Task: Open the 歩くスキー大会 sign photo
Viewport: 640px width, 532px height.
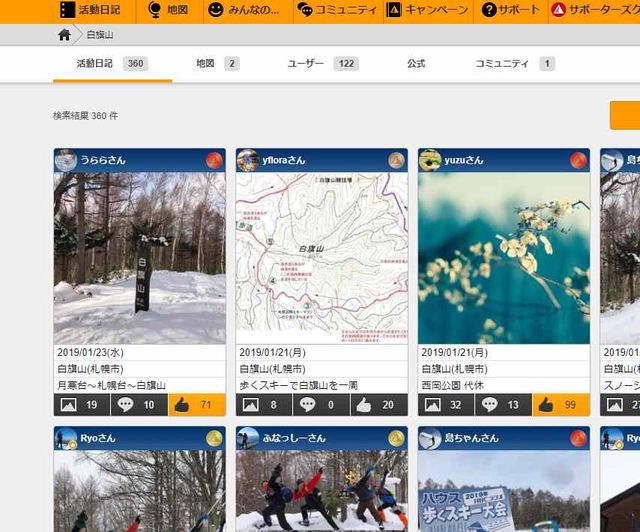Action: (x=504, y=491)
